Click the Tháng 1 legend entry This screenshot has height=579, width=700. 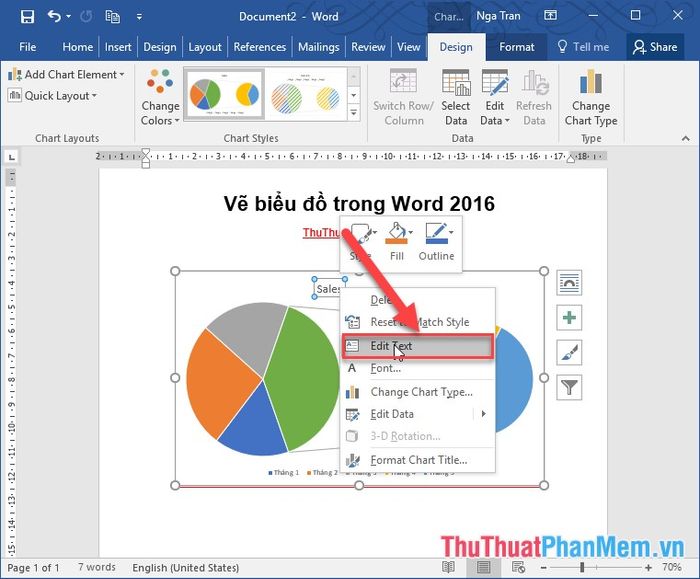tap(284, 472)
